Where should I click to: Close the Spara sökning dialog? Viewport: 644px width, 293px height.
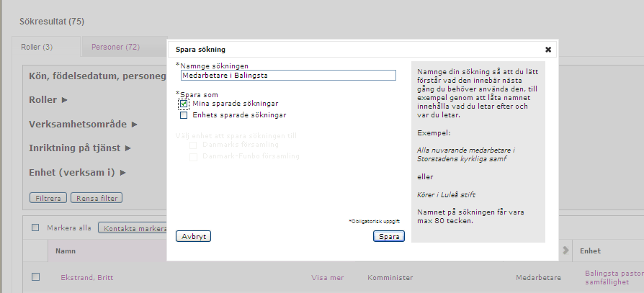[x=548, y=50]
